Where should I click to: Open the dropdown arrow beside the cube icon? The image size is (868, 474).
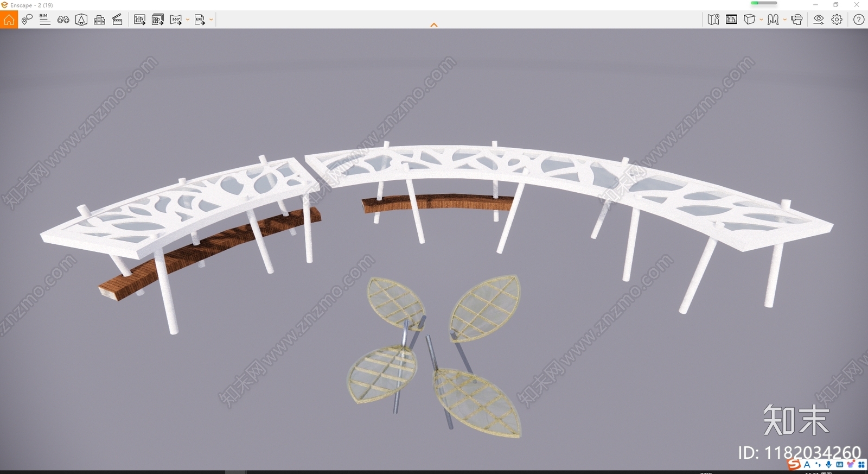point(761,20)
